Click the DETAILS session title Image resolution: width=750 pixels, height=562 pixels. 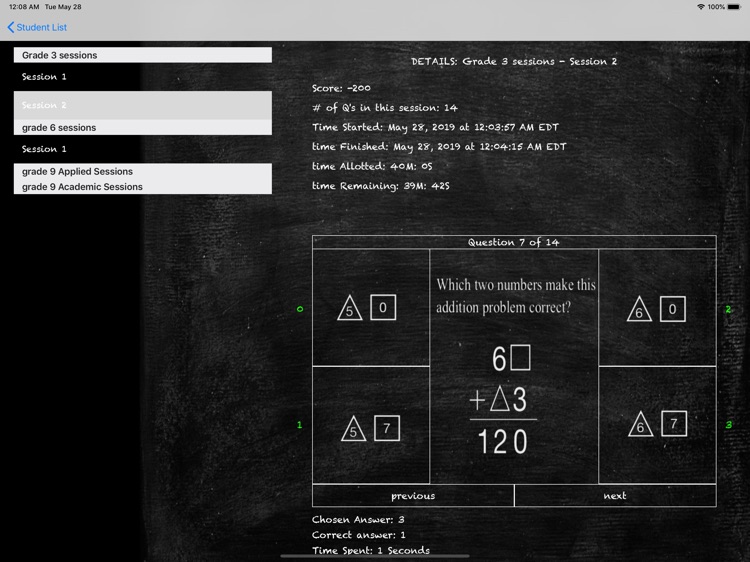(x=514, y=61)
